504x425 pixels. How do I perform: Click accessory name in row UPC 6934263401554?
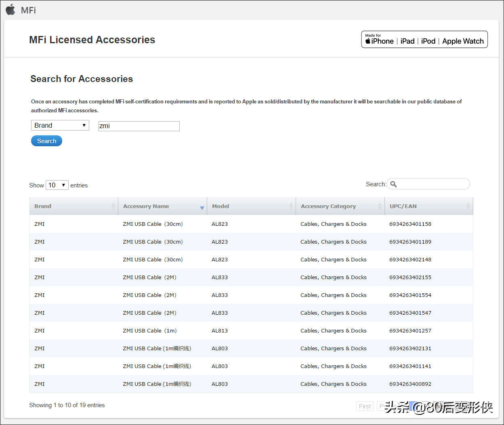149,295
